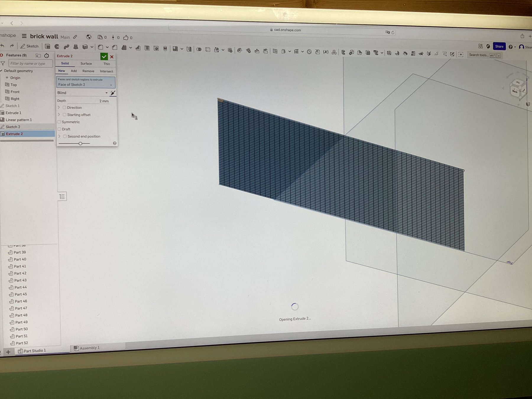Select the Chamfer tool

[115, 47]
